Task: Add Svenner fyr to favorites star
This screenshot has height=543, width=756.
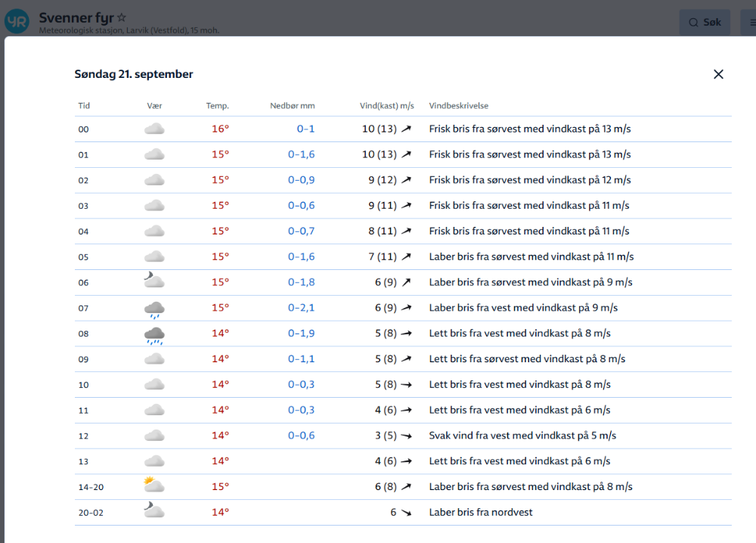Action: click(x=122, y=17)
